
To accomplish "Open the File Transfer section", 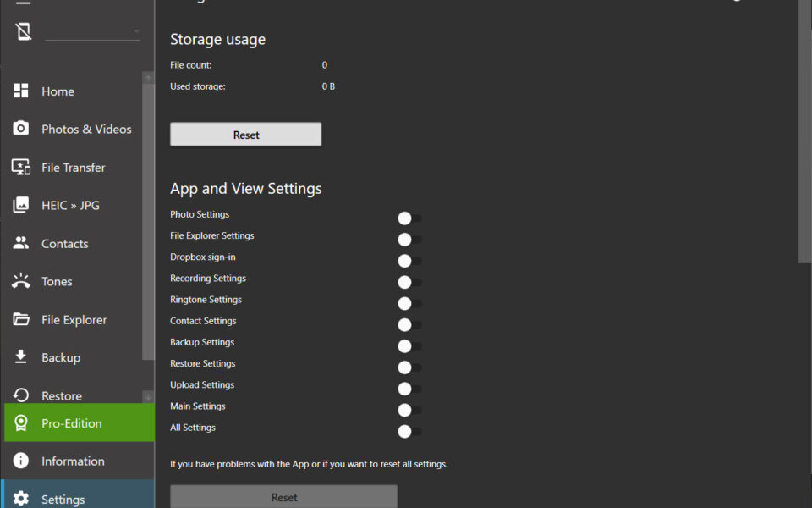I will (71, 168).
